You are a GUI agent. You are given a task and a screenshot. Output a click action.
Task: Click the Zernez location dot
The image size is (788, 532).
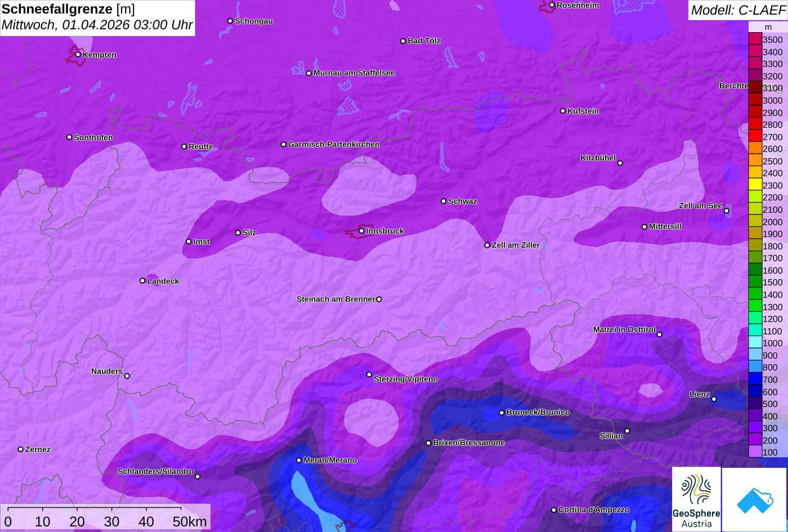point(20,449)
